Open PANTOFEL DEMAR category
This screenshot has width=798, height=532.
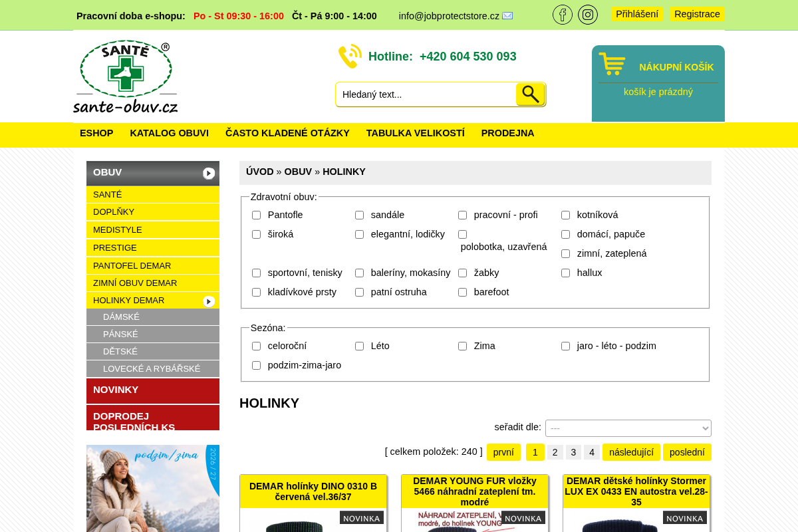(x=153, y=265)
